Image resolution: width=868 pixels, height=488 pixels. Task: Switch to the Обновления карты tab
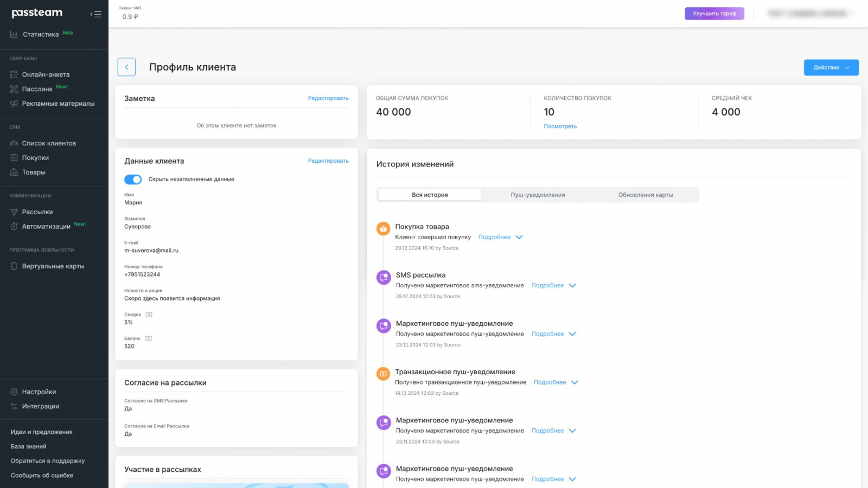click(646, 195)
